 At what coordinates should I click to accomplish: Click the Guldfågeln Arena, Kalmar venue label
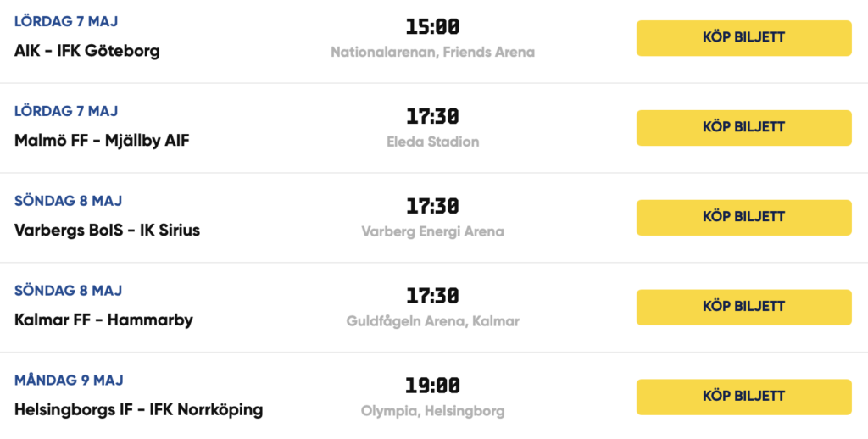pos(433,321)
